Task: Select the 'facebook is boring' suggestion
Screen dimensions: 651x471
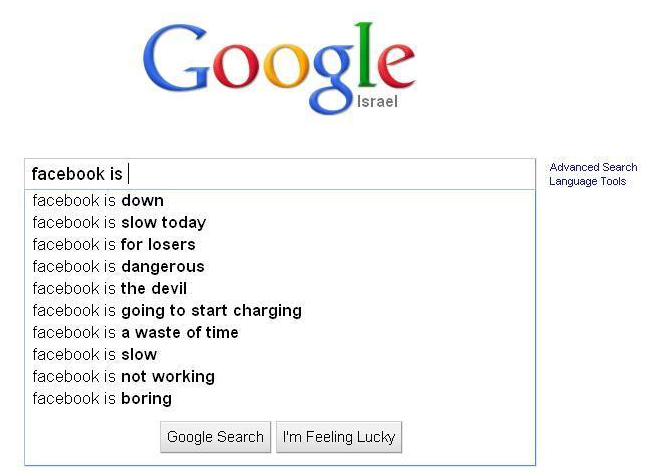Action: click(x=102, y=398)
